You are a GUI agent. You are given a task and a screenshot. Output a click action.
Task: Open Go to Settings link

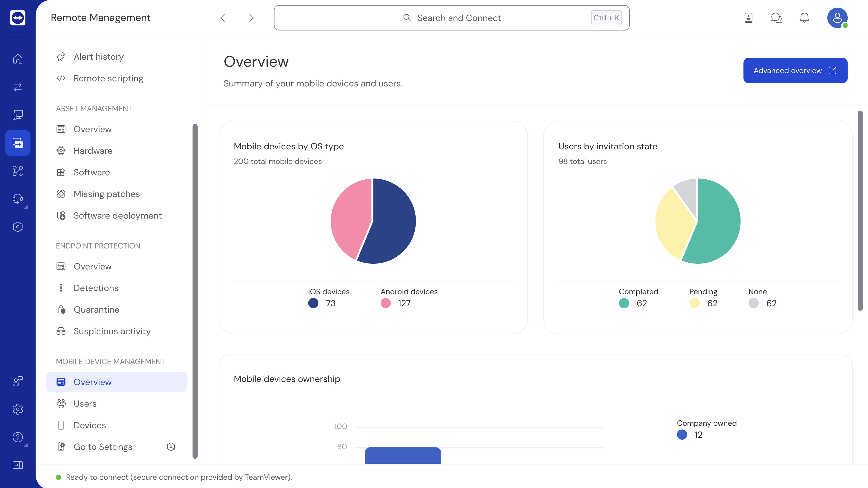click(x=103, y=447)
